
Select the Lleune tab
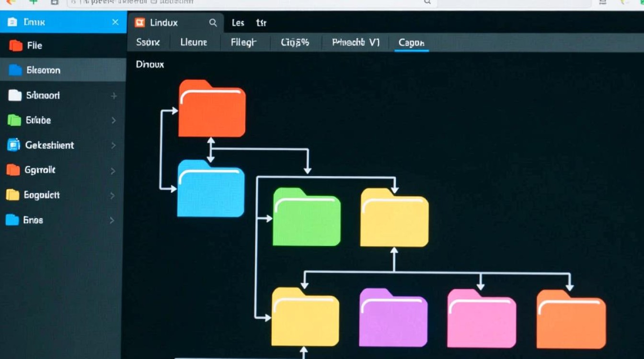(194, 43)
